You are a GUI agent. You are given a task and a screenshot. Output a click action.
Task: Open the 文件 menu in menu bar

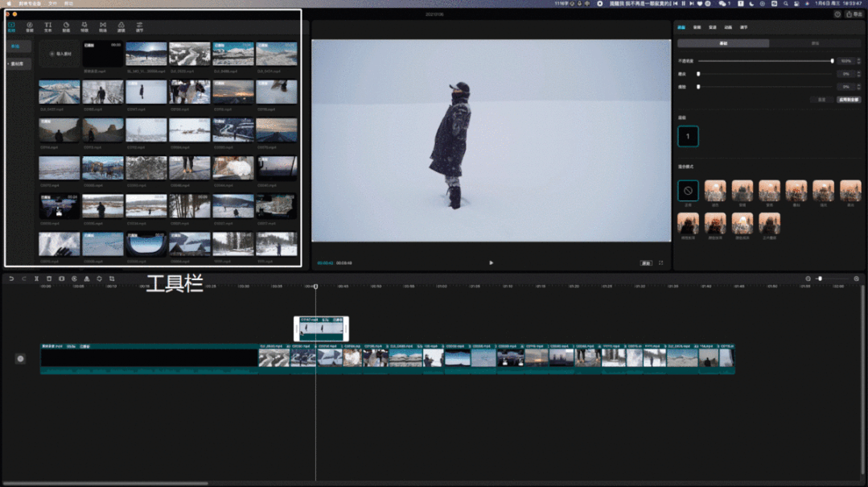(52, 4)
